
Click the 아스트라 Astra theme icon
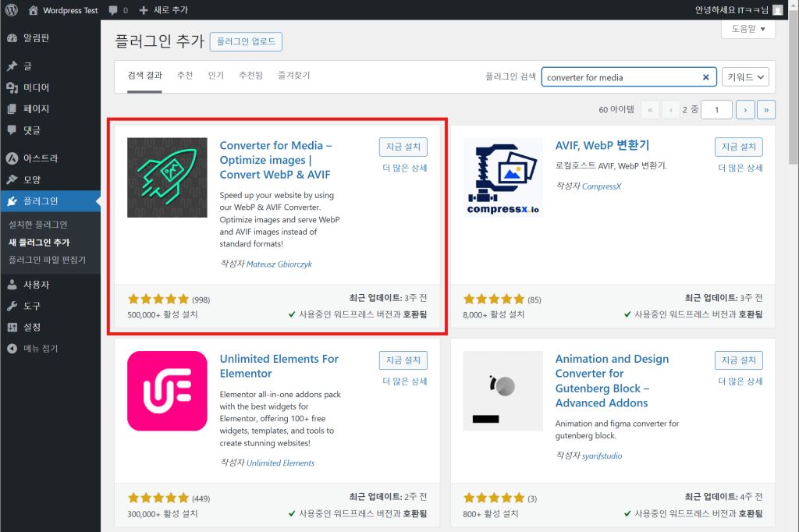tap(12, 158)
